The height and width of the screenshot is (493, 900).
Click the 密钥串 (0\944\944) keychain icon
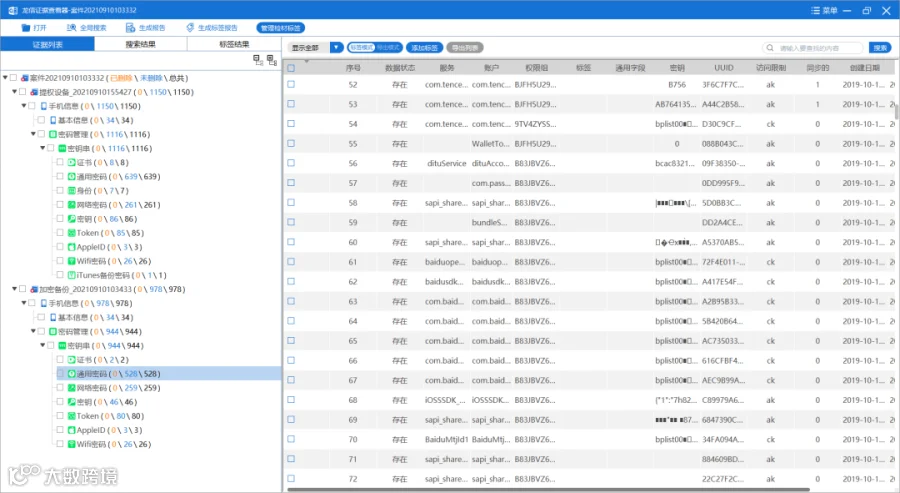pos(63,346)
